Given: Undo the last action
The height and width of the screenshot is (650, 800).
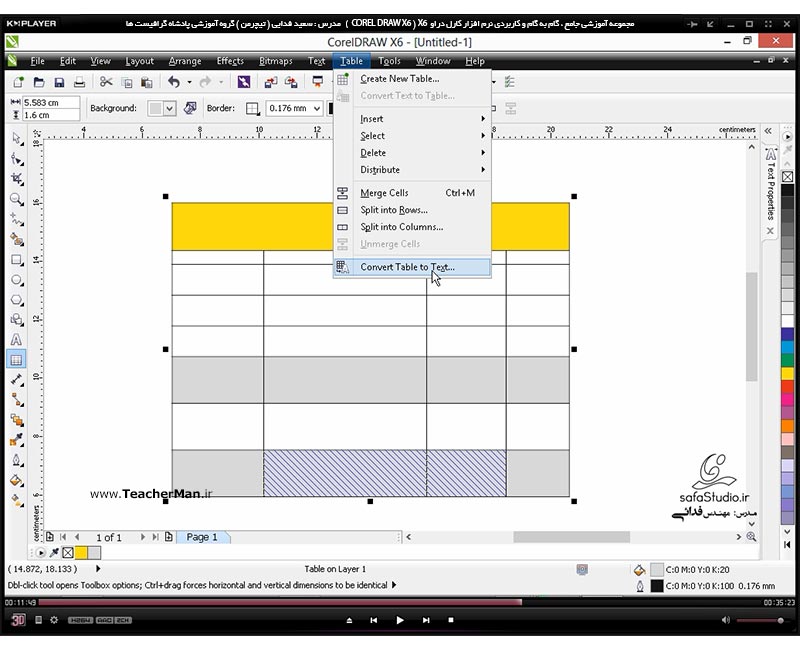Looking at the screenshot, I should [174, 82].
